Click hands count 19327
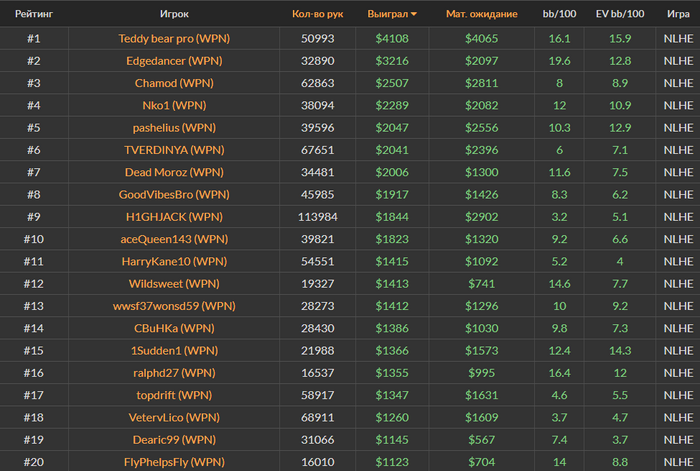This screenshot has width=700, height=471. point(317,284)
